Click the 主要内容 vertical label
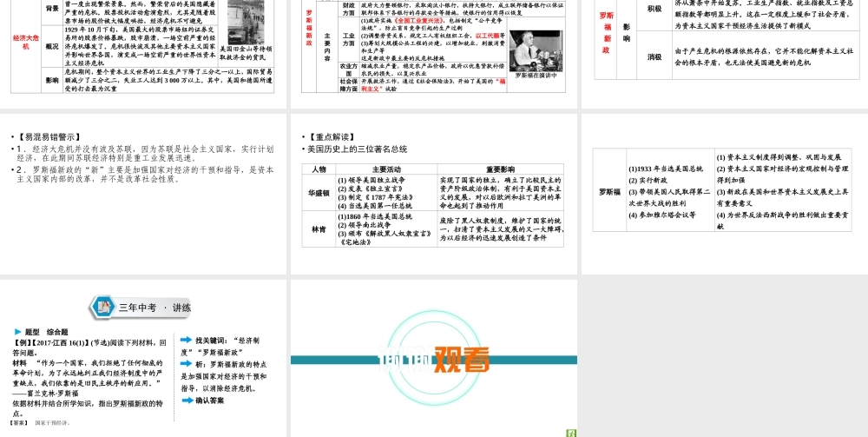This screenshot has height=437, width=868. 327,46
